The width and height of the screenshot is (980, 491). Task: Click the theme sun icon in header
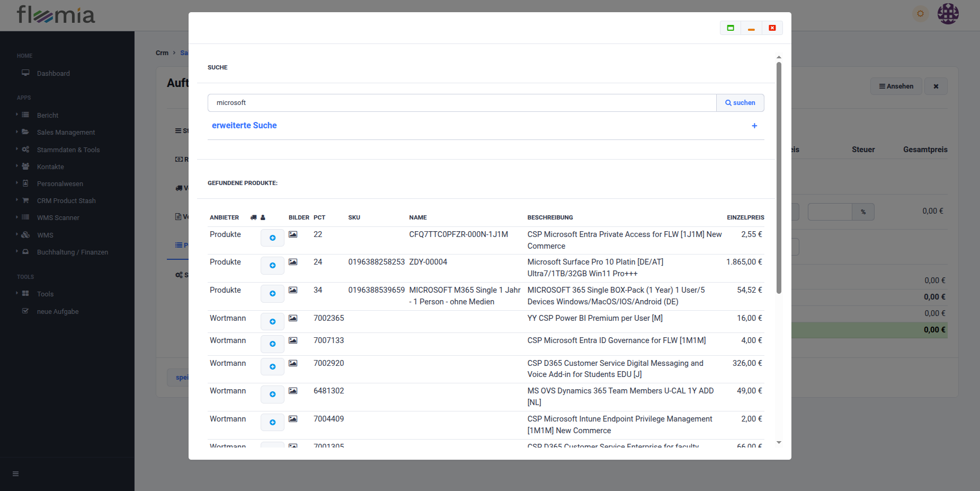(921, 14)
